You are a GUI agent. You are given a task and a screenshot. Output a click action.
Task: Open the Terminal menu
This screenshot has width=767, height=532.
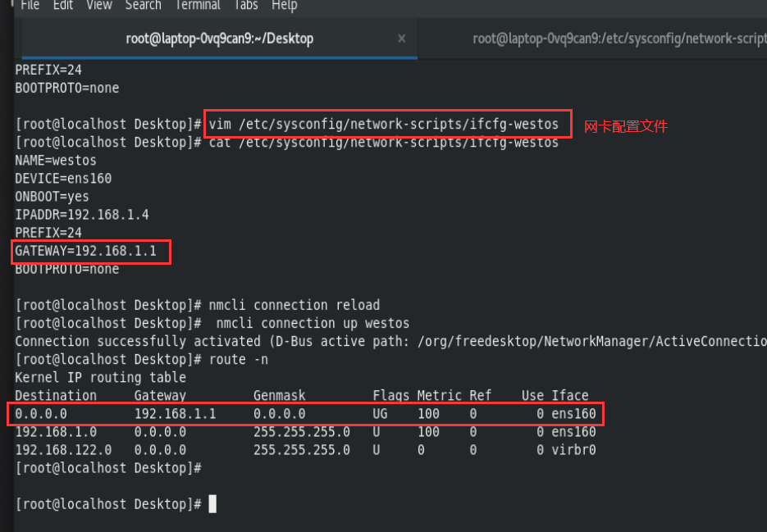click(x=198, y=6)
